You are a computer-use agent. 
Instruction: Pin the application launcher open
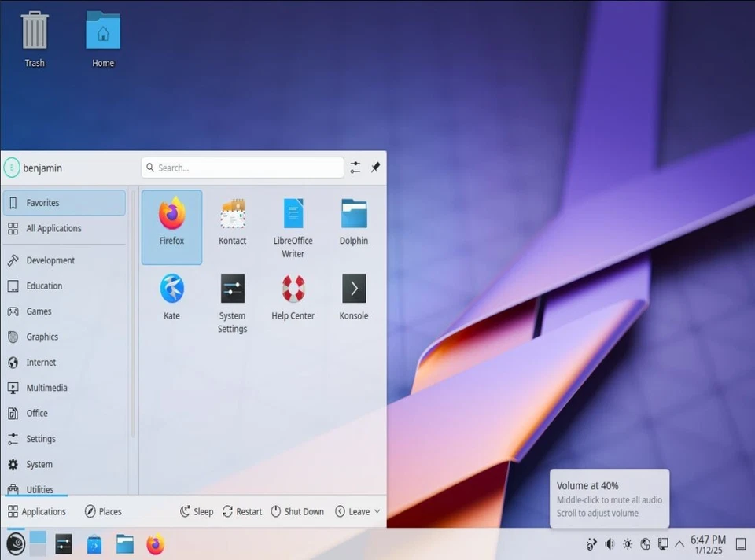coord(375,168)
